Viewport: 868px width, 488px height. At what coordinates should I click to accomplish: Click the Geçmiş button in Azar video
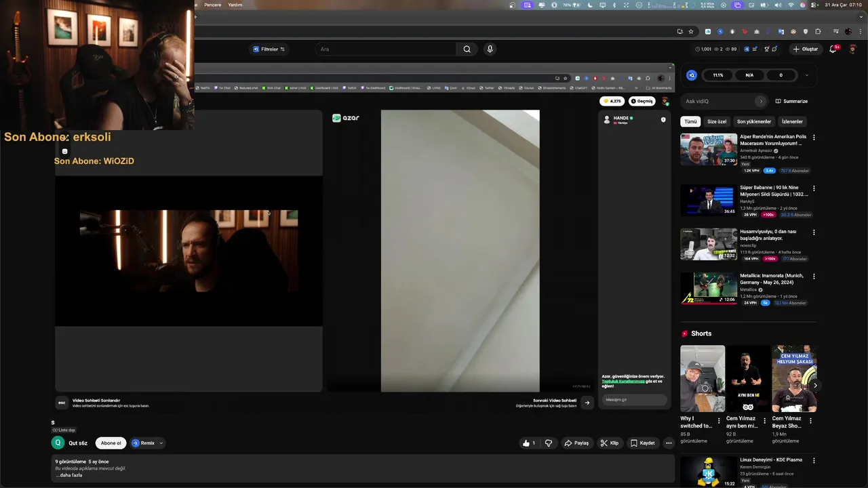click(x=642, y=101)
